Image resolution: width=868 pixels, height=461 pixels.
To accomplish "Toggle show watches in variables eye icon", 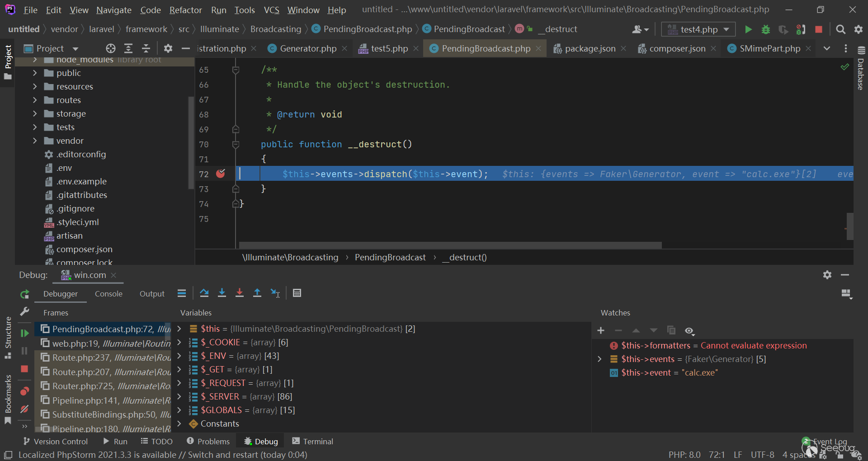I will 689,331.
